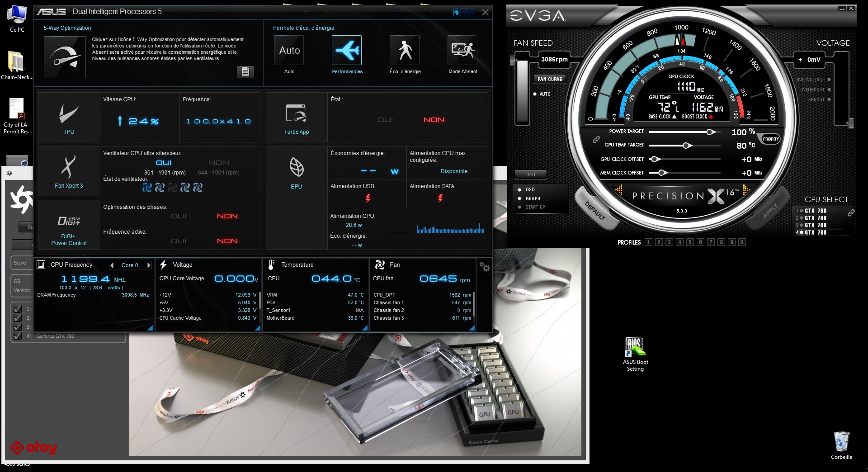Open the 5-Way Optimization notes document icon
Viewport: 868px width, 472px height.
tap(245, 72)
